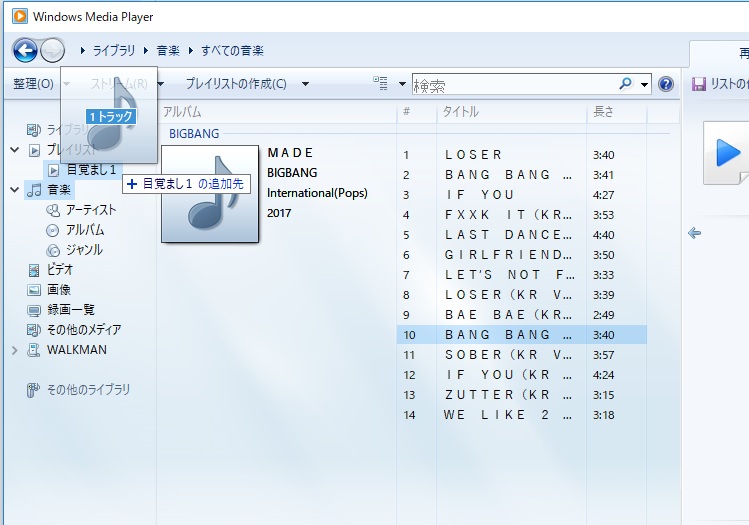
Task: Open the breadcrumb arrow before 音楽
Action: point(147,50)
